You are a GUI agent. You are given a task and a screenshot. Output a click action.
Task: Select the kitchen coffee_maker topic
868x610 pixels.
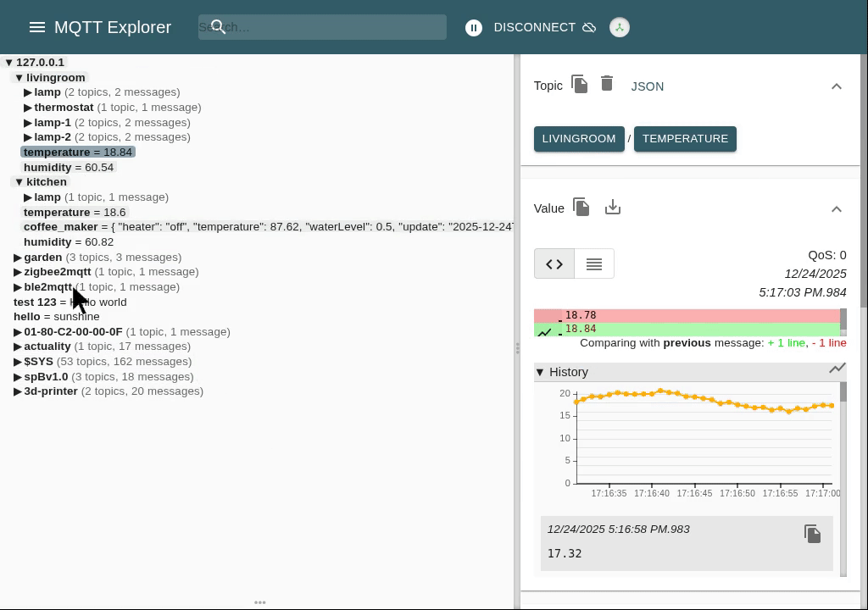click(60, 227)
